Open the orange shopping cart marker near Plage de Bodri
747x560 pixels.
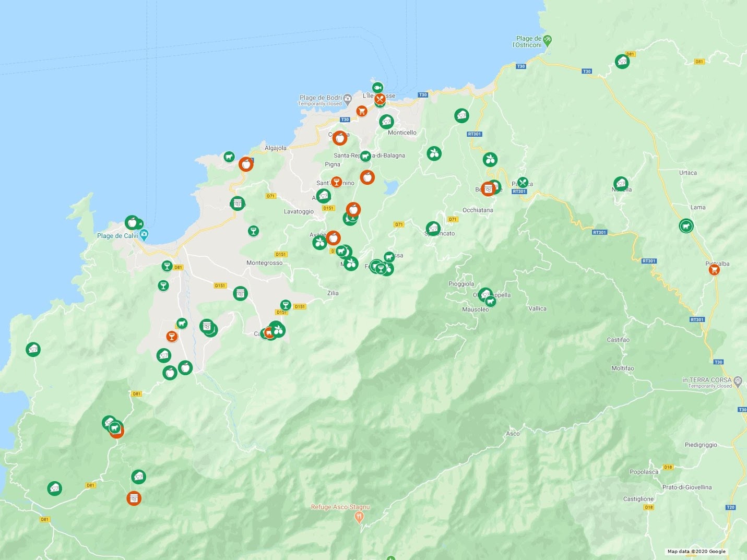pyautogui.click(x=362, y=111)
